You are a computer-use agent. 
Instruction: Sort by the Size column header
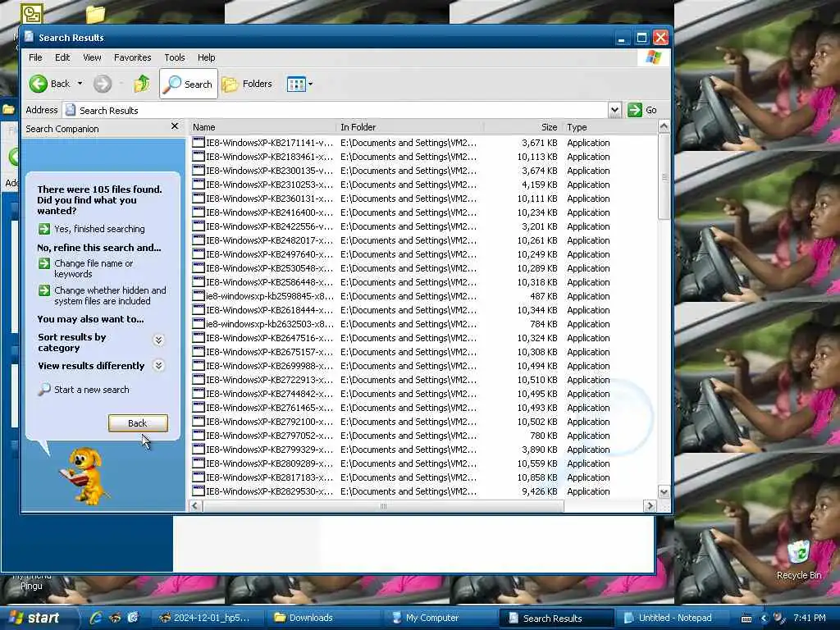click(x=523, y=127)
